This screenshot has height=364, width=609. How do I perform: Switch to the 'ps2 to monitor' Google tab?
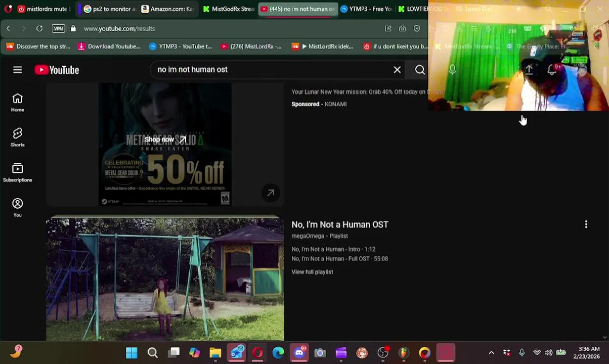110,9
